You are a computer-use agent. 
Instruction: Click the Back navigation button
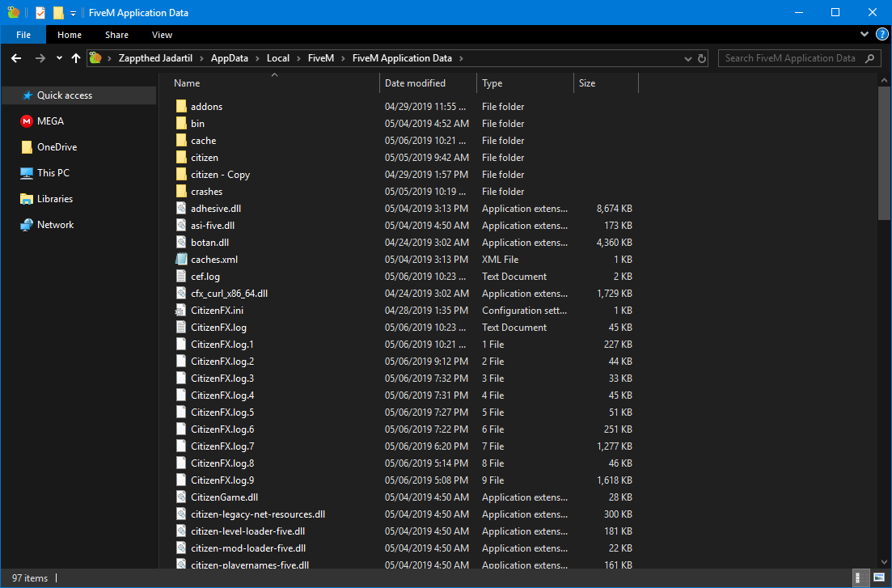click(x=16, y=58)
